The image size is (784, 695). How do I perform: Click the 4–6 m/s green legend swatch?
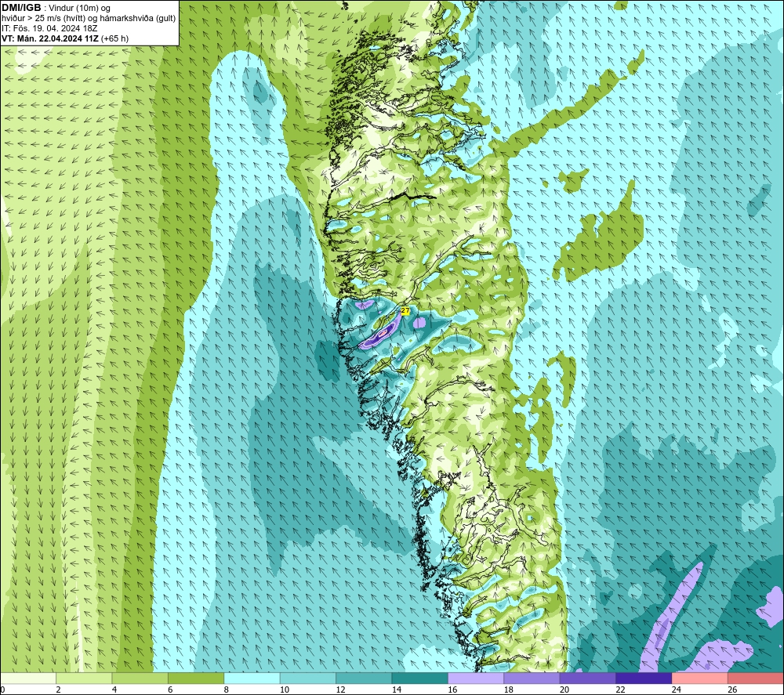140,679
